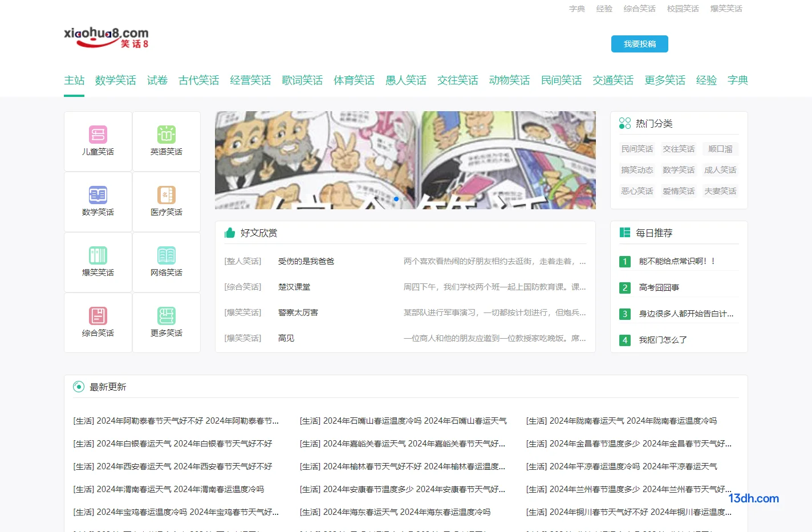This screenshot has width=812, height=532.
Task: Open the 综合笑话 category icon in grid
Action: 98,316
